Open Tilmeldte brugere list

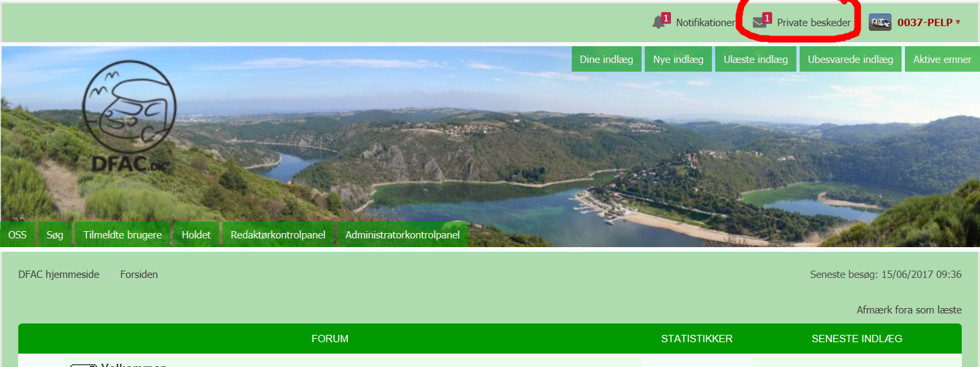coord(123,235)
